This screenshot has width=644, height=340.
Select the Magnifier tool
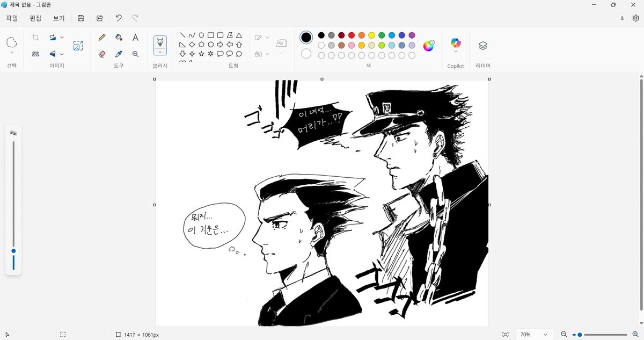coord(135,54)
